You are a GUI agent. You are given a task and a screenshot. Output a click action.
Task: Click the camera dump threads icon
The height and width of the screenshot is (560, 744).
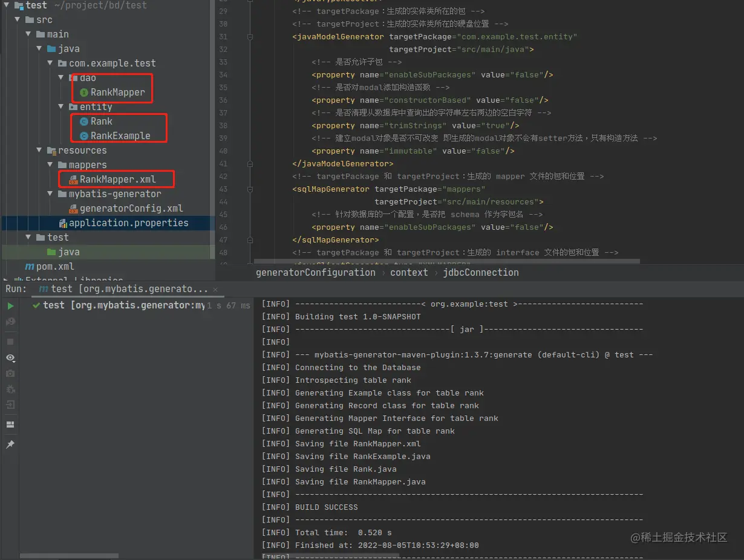(10, 374)
